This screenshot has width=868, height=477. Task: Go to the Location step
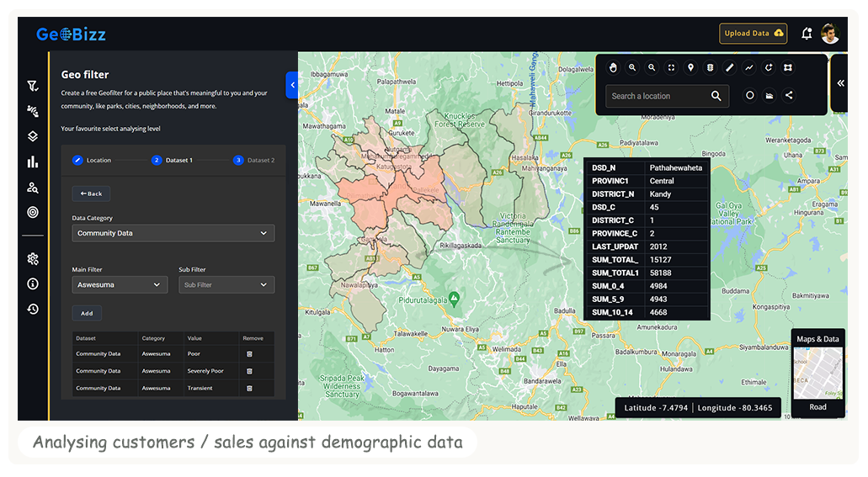coord(92,160)
